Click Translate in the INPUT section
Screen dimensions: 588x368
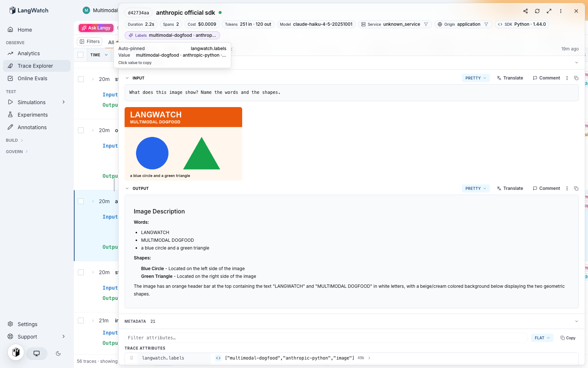click(x=510, y=78)
